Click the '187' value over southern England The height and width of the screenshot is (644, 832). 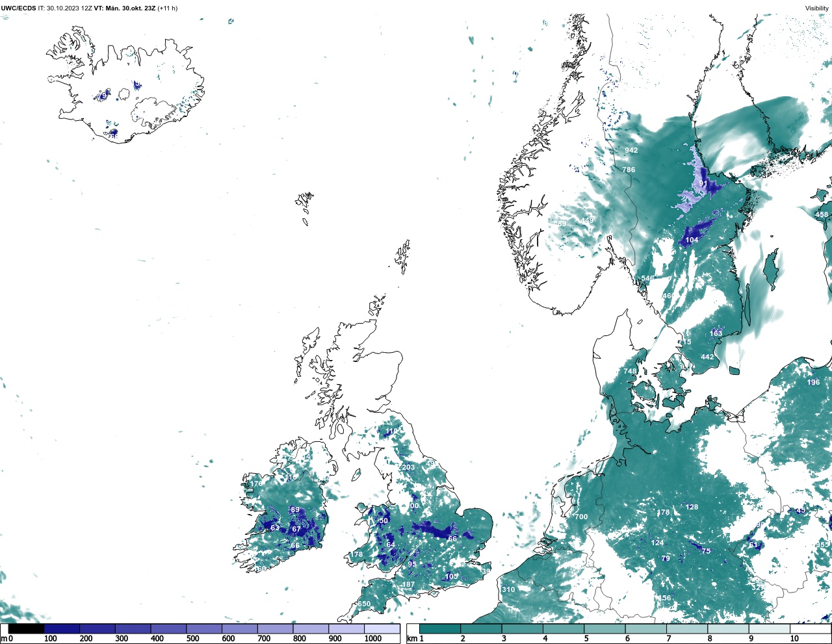tap(408, 584)
